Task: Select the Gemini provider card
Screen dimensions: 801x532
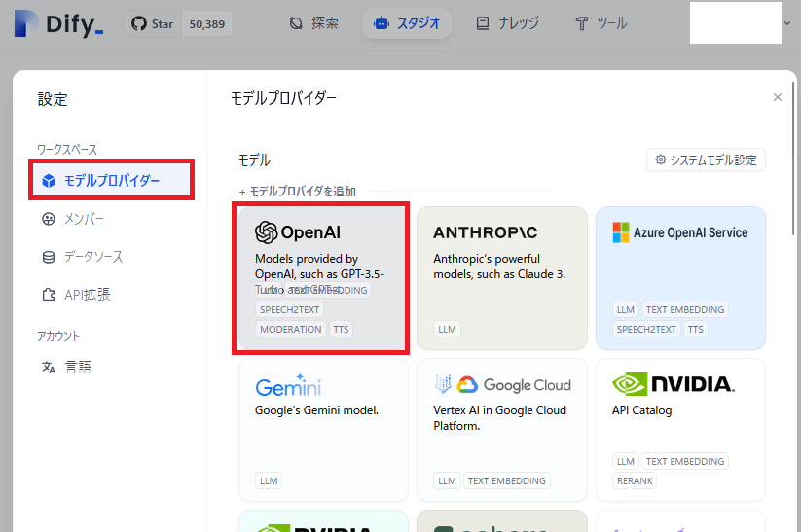Action: click(323, 429)
